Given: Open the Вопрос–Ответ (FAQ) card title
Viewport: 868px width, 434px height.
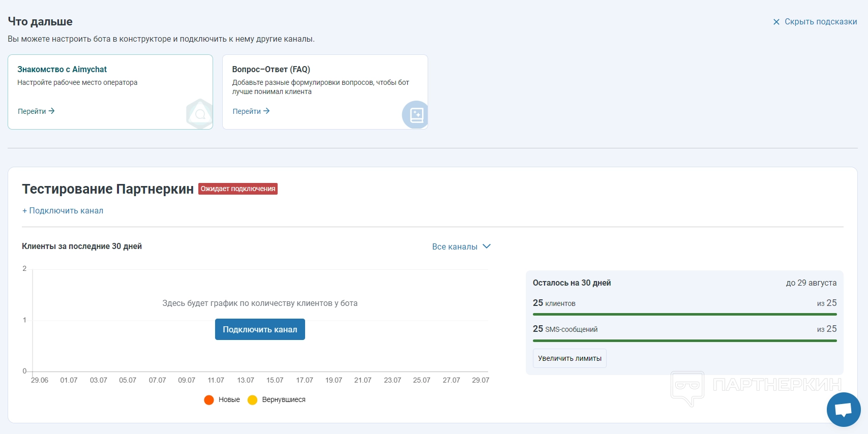Looking at the screenshot, I should click(x=271, y=69).
